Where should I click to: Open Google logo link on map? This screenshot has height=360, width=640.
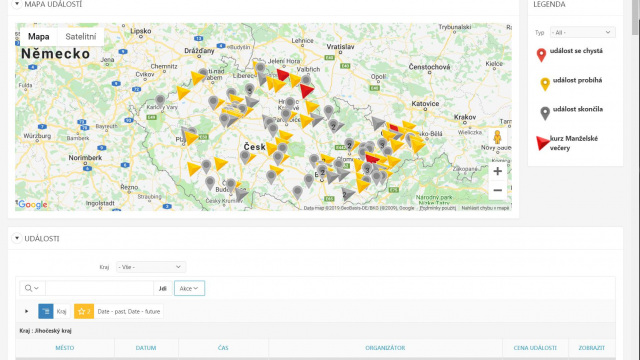tap(33, 204)
